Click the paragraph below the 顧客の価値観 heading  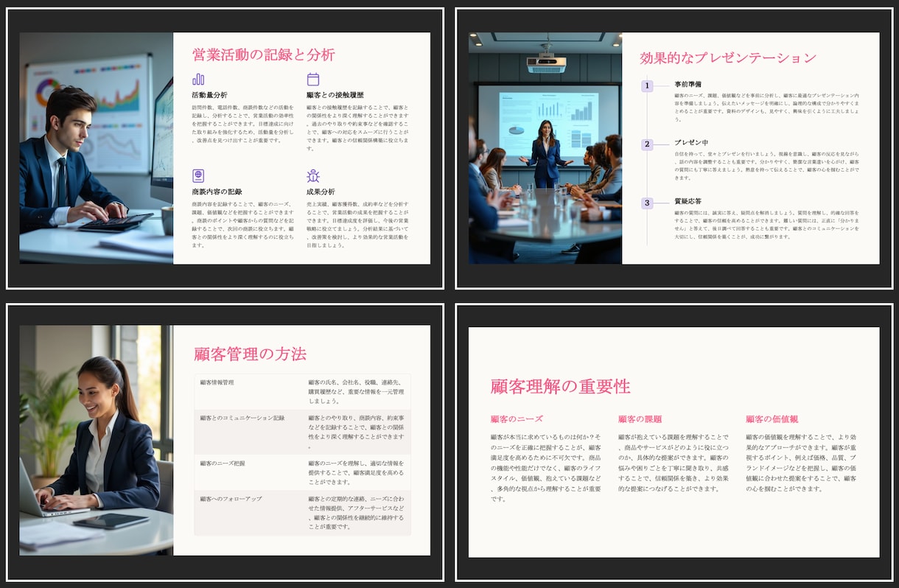(x=801, y=463)
